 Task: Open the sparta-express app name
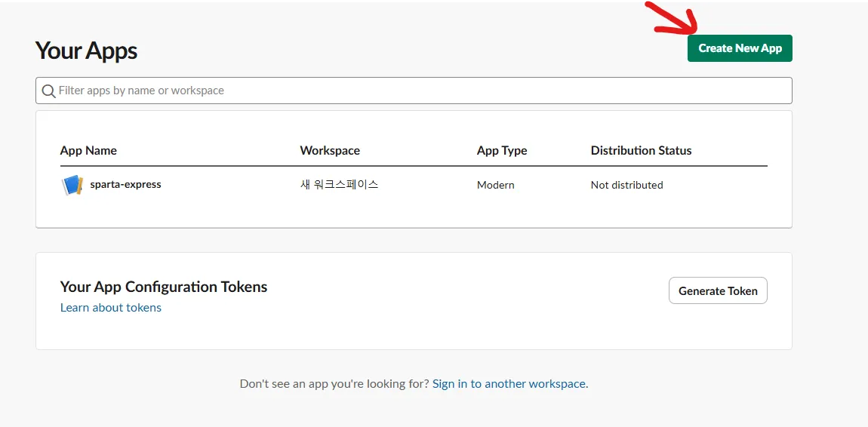click(x=125, y=184)
